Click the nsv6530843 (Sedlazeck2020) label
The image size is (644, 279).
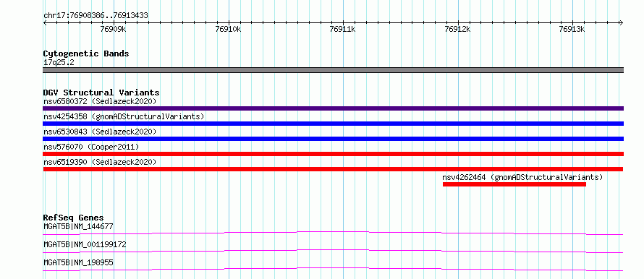click(100, 132)
